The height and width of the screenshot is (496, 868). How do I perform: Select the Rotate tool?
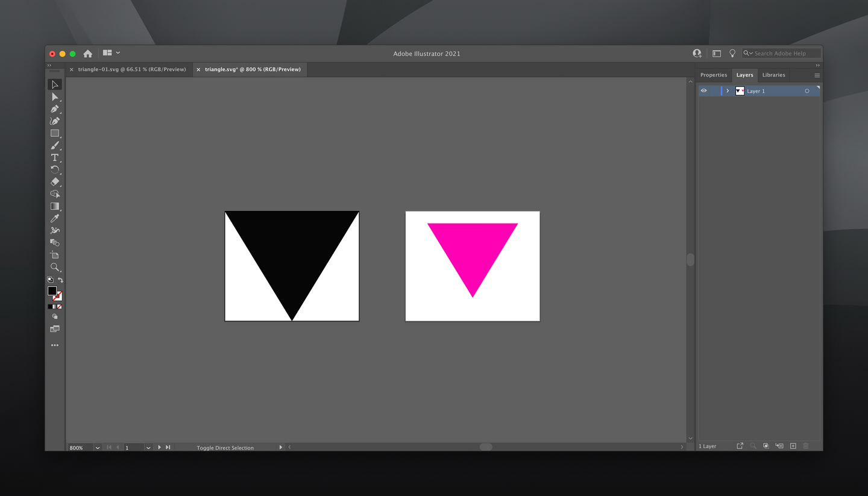[55, 169]
